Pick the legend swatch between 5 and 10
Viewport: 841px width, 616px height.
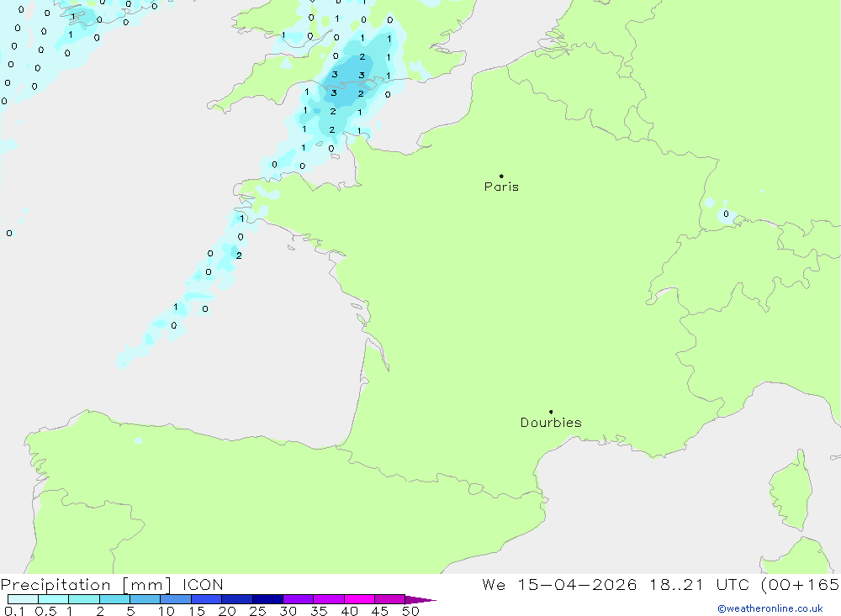(x=145, y=599)
